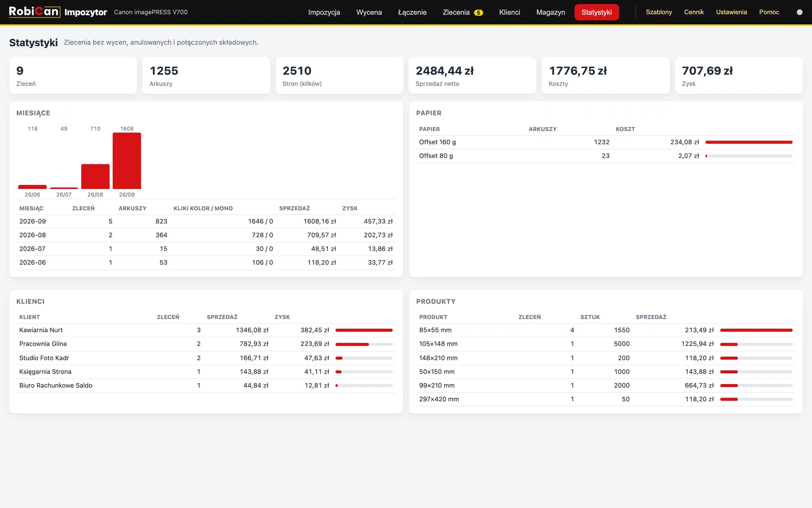Switch to the Klienci tab
Viewport: 812px width, 508px height.
(510, 12)
